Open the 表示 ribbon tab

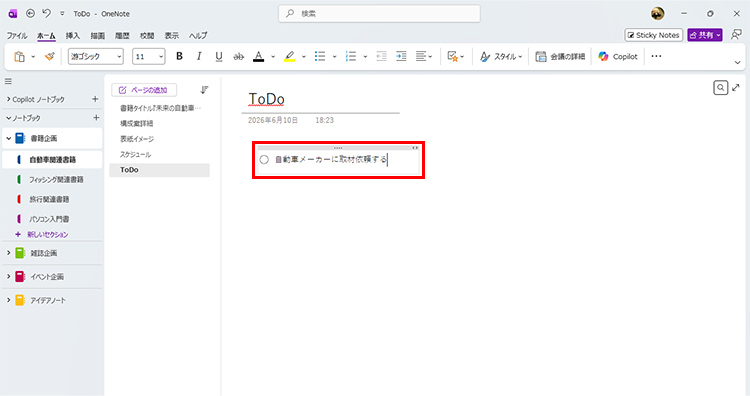tap(172, 35)
